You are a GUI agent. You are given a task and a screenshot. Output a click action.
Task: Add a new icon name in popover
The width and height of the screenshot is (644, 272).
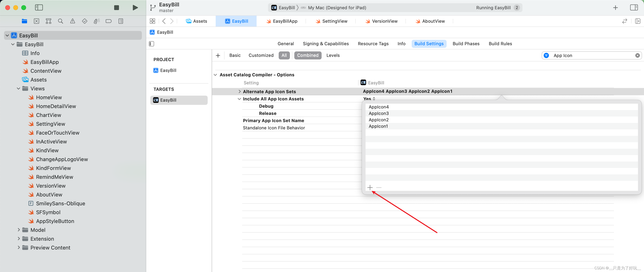pyautogui.click(x=370, y=187)
